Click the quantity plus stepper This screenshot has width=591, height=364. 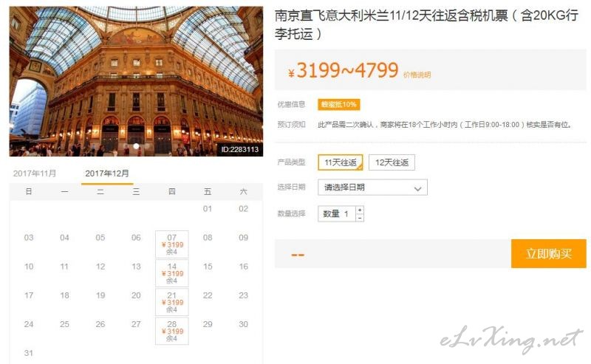coord(360,210)
